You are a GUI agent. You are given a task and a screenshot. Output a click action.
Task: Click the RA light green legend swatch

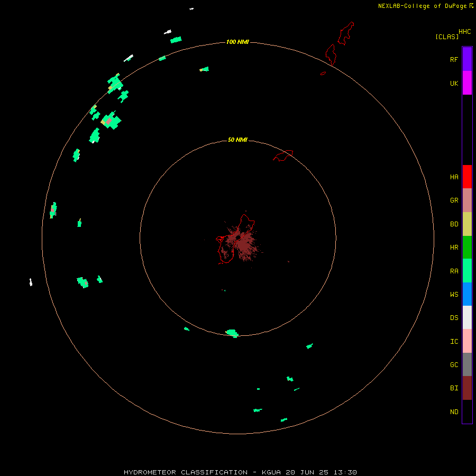click(x=467, y=271)
